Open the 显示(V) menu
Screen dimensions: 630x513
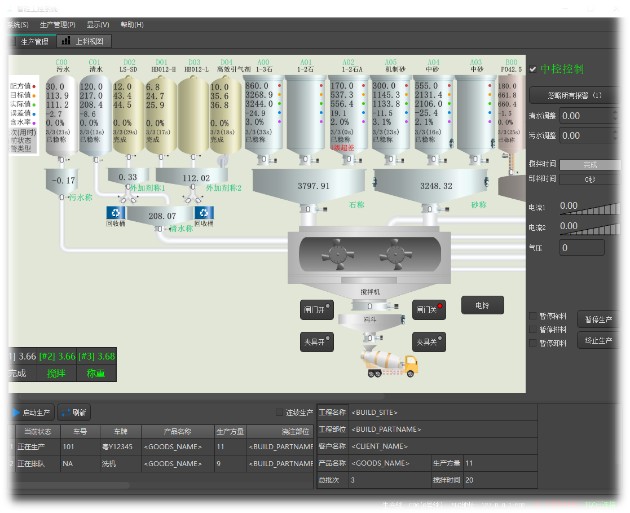(x=98, y=24)
